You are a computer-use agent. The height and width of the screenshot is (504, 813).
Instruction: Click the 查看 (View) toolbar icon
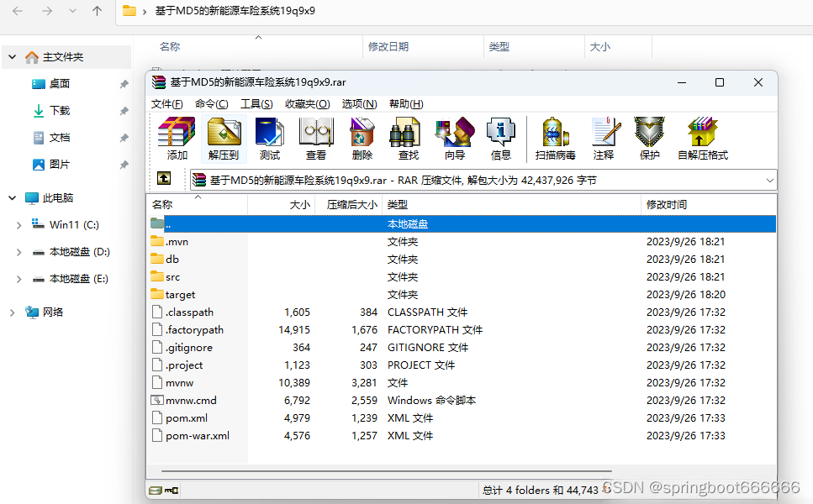click(x=316, y=138)
